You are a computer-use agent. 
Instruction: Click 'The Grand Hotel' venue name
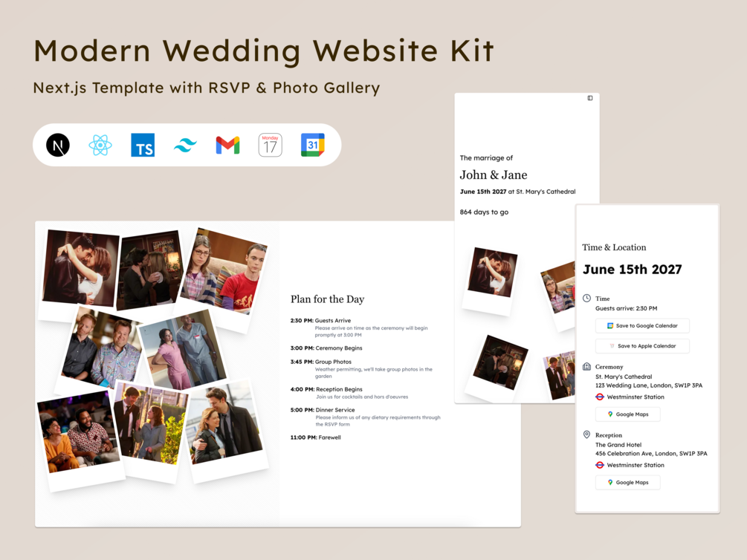[618, 445]
